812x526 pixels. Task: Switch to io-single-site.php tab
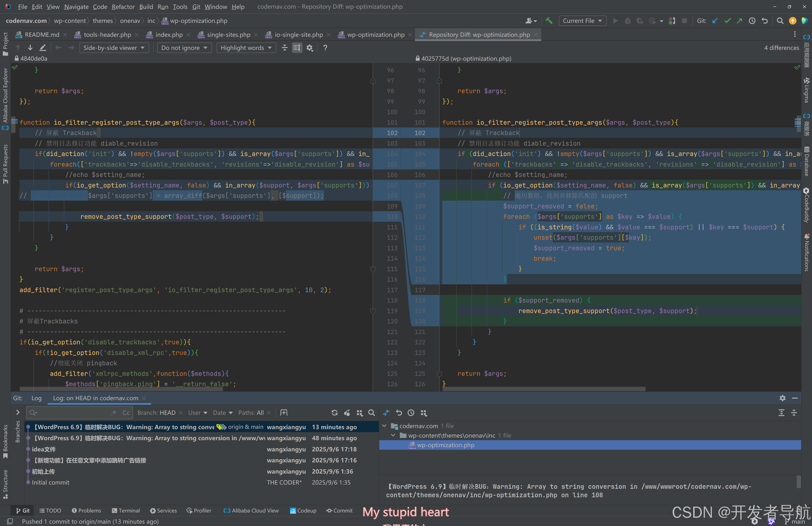(x=298, y=35)
